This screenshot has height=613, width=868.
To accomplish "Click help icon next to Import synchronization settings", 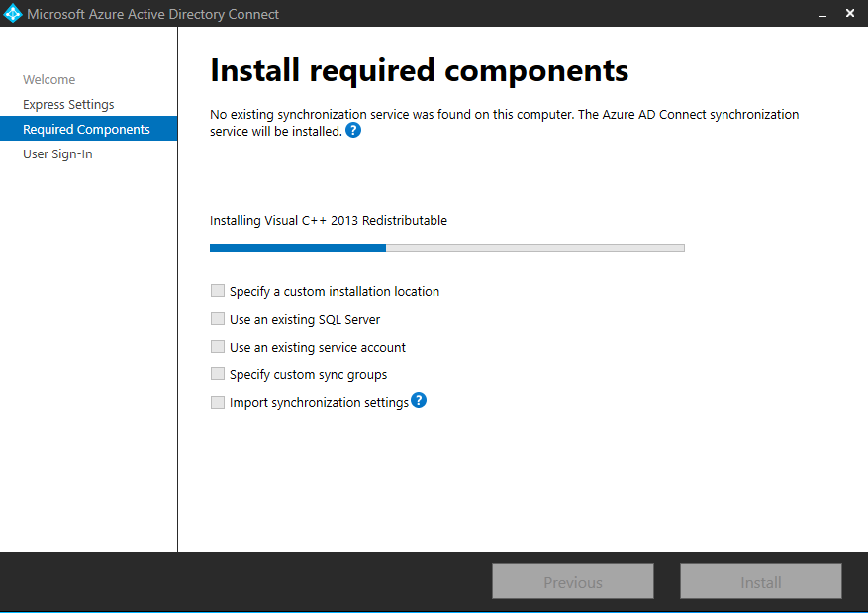I will [x=419, y=401].
